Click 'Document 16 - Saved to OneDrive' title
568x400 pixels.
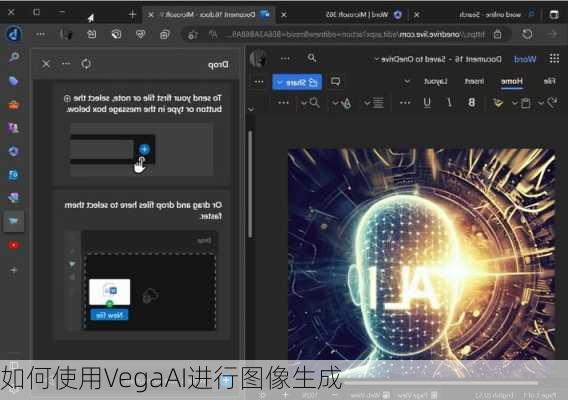(441, 59)
